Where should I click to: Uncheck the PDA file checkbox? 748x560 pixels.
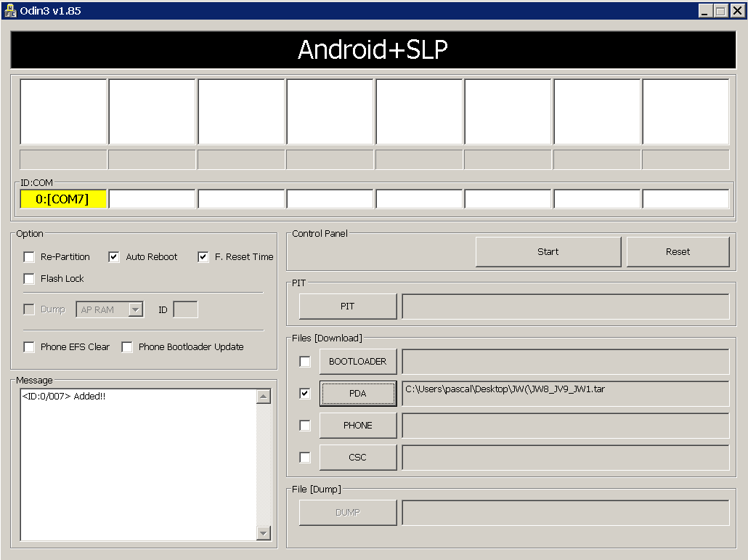tap(304, 393)
